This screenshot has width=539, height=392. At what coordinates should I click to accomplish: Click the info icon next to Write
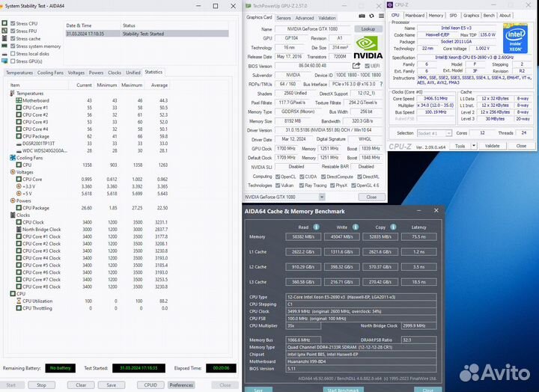pyautogui.click(x=356, y=227)
